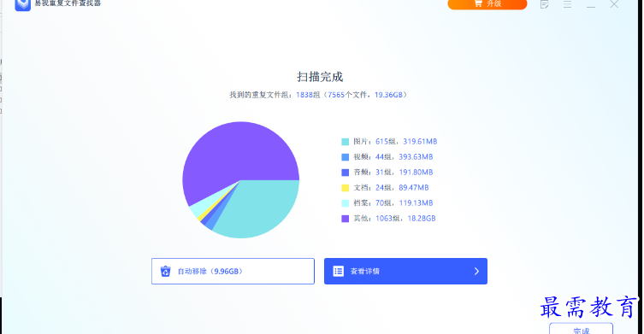Click the text 文档: 24组, 89.47MB
The image size is (644, 334).
(x=391, y=188)
